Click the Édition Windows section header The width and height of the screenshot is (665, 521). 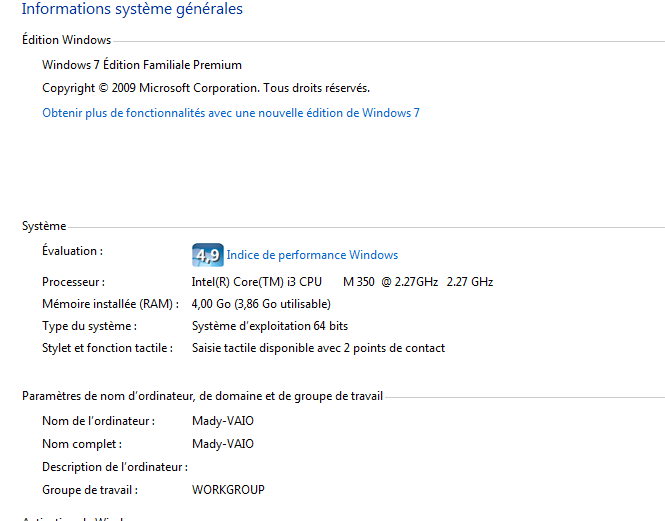click(66, 40)
